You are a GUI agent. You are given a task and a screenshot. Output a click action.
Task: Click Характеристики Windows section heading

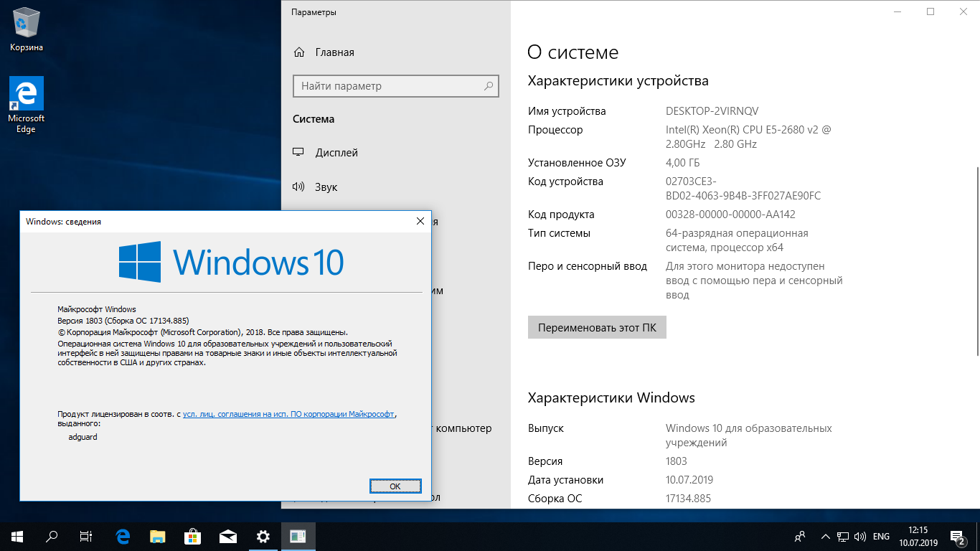click(611, 397)
